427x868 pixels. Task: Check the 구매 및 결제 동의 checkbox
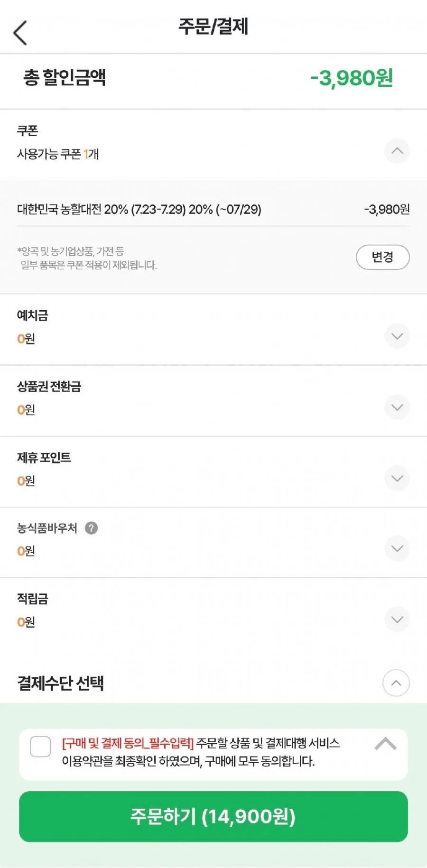(x=40, y=747)
